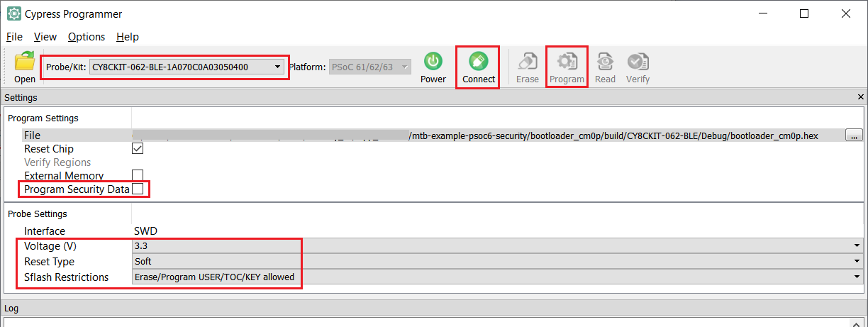Uncheck the Reset Chip checkbox

[138, 149]
